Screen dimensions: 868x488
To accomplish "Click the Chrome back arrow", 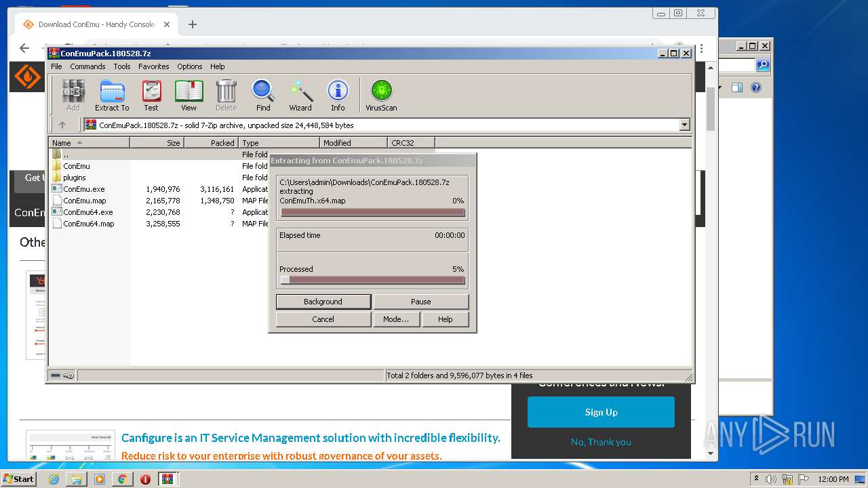I will click(24, 48).
